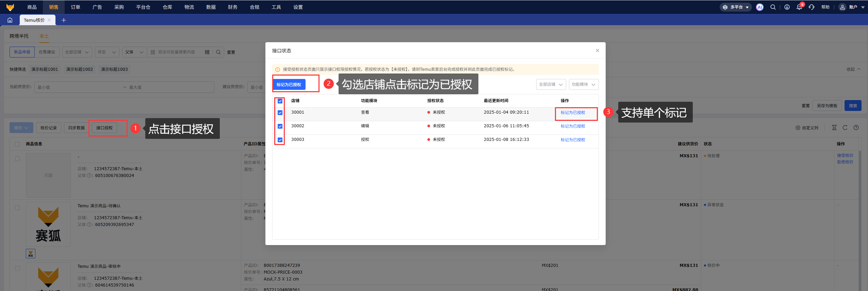Open the 全部店铺 filter on the main page
Screen dimensions: 868x291
tap(77, 52)
